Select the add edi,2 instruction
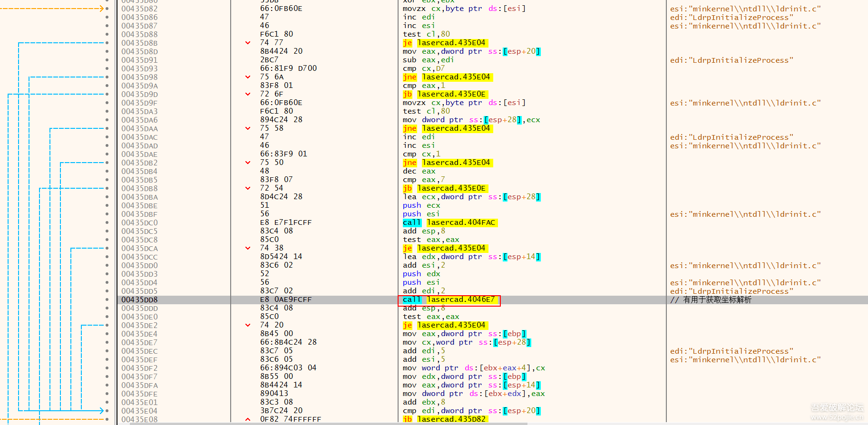 click(x=424, y=291)
